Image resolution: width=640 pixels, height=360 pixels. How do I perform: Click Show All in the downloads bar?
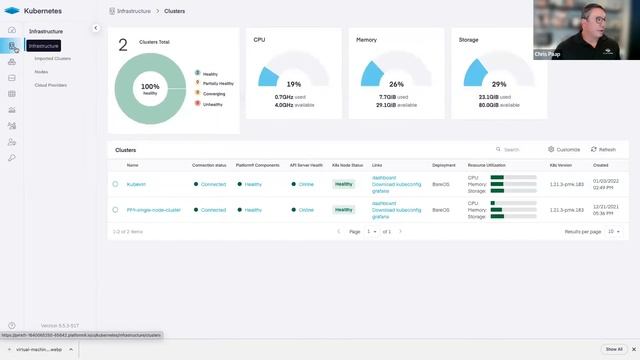click(614, 349)
